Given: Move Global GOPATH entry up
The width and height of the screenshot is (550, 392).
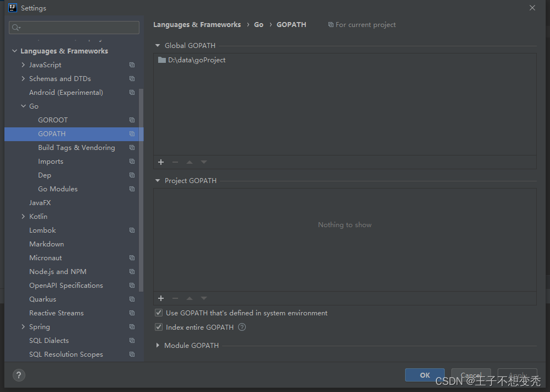Looking at the screenshot, I should point(190,162).
